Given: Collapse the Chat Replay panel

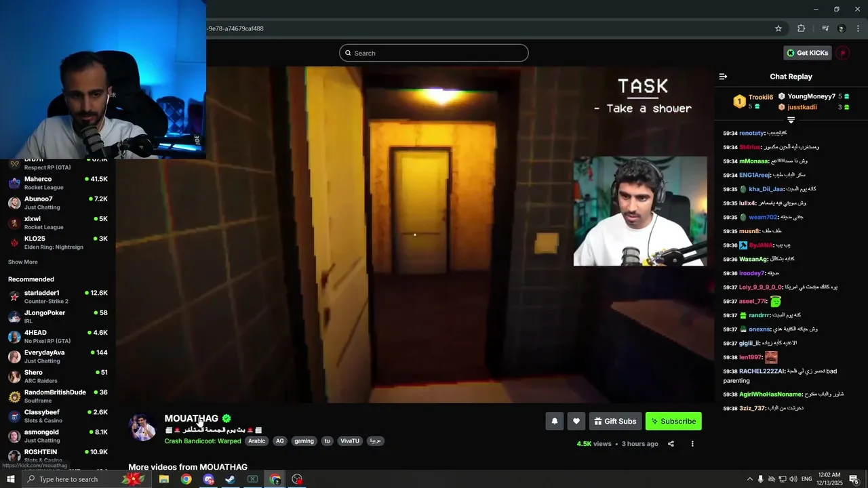Looking at the screenshot, I should 723,77.
